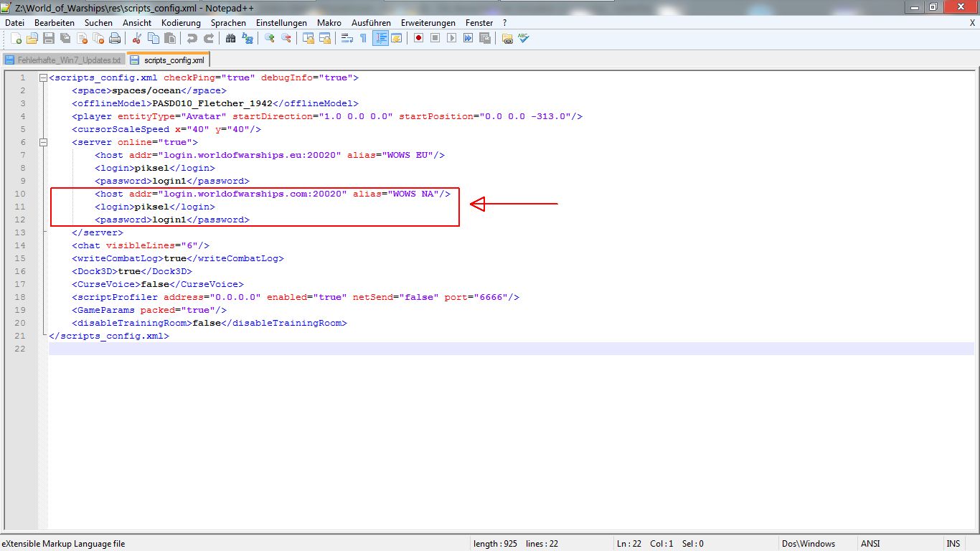Click the writeCombatLog line text
The height and width of the screenshot is (551, 980).
coord(178,258)
